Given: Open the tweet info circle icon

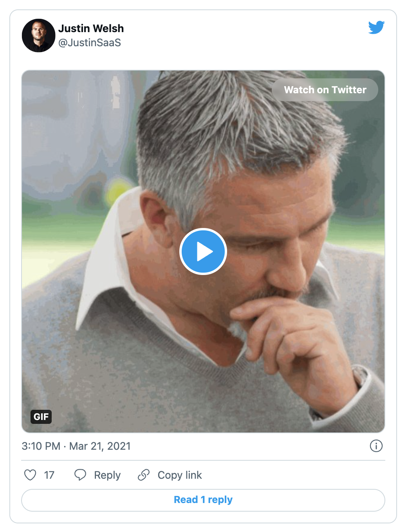Looking at the screenshot, I should click(376, 446).
